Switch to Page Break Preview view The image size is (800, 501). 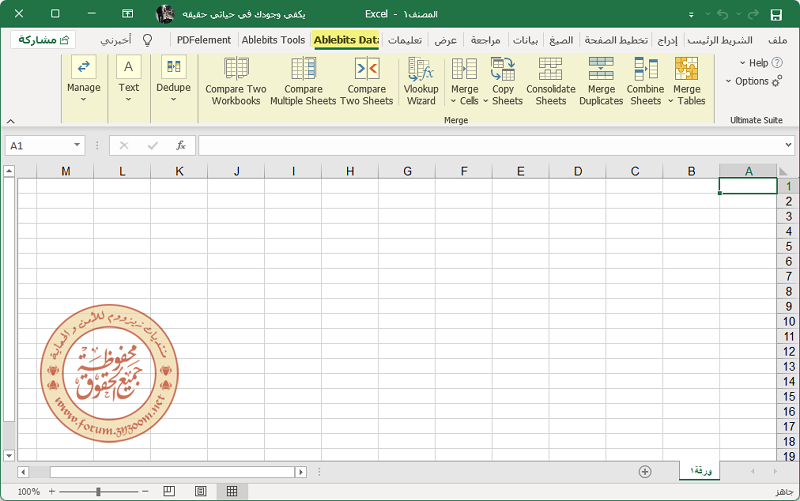[169, 491]
